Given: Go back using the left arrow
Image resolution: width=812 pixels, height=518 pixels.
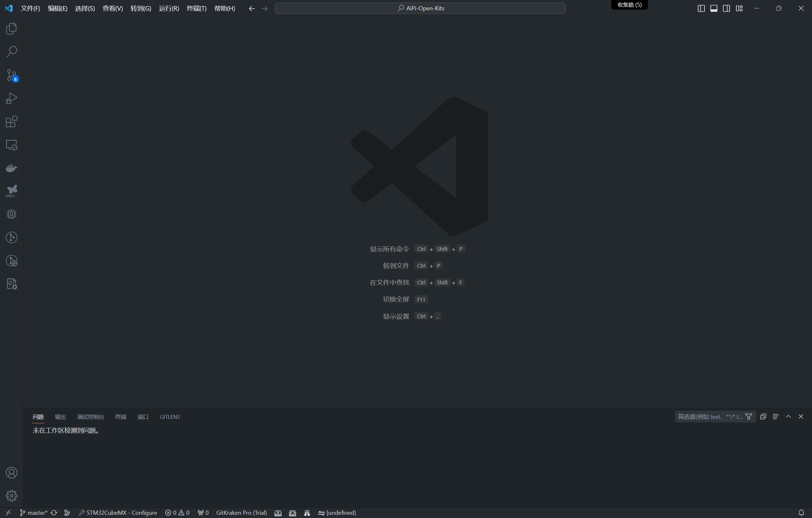Looking at the screenshot, I should coord(252,8).
